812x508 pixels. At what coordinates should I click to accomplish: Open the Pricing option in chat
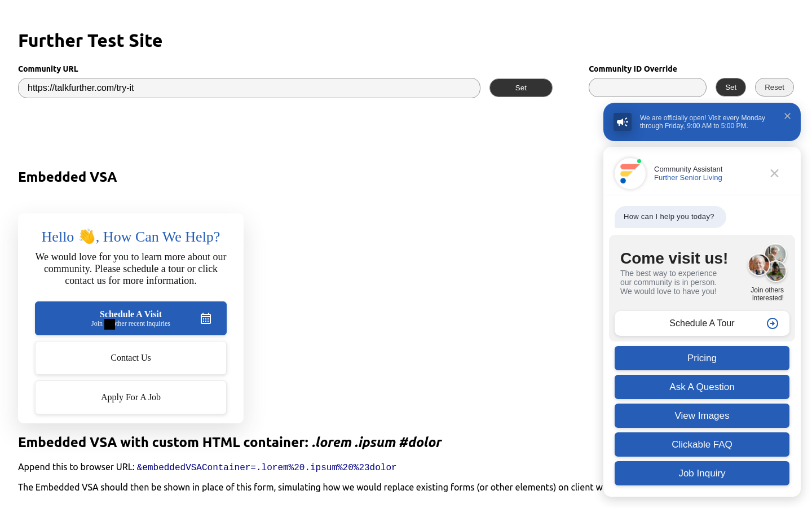coord(701,358)
